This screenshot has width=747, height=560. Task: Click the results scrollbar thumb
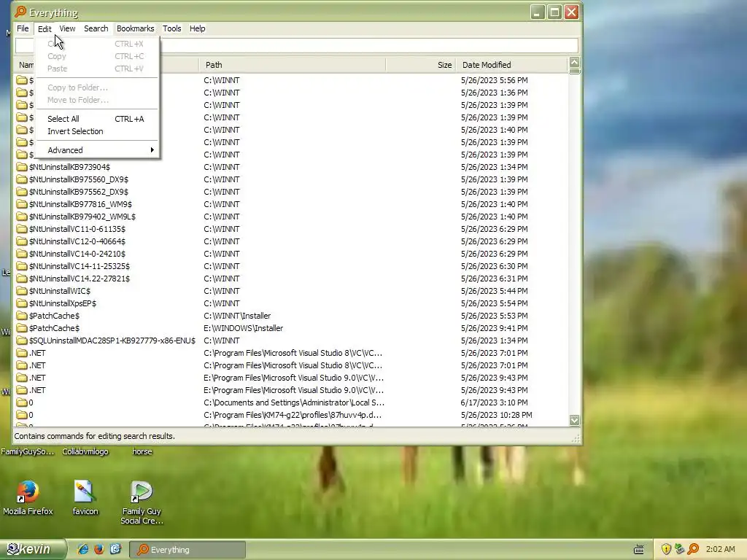[575, 71]
